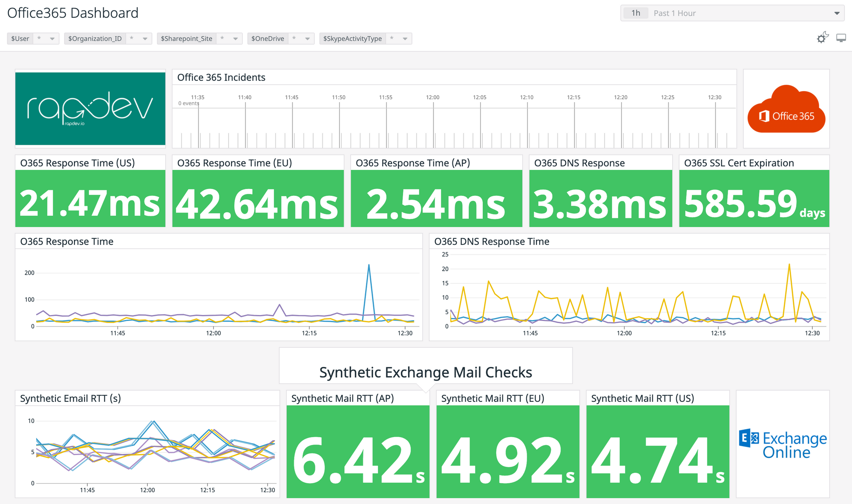Open dashboard settings gear icon
This screenshot has height=504, width=852.
(x=822, y=38)
